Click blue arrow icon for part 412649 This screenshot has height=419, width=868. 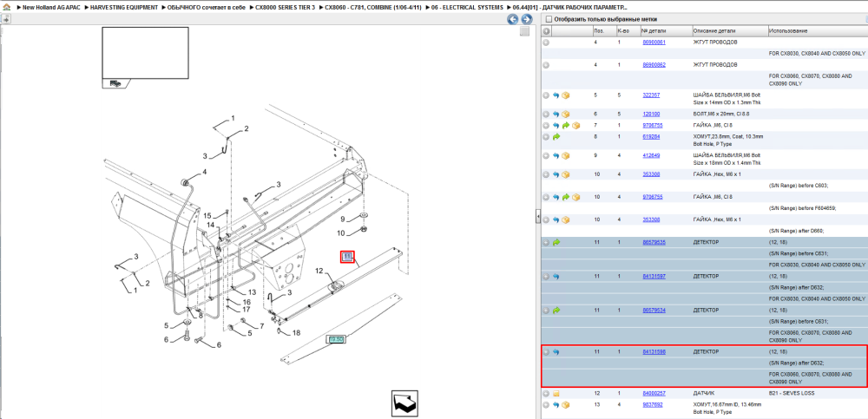(x=556, y=155)
